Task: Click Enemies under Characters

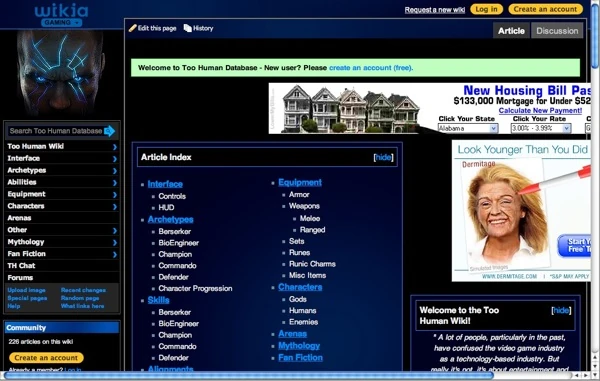Action: point(303,322)
